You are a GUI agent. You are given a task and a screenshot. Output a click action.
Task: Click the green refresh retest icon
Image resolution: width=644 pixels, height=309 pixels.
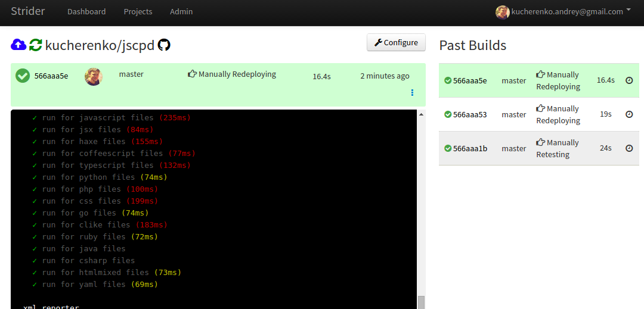click(36, 45)
